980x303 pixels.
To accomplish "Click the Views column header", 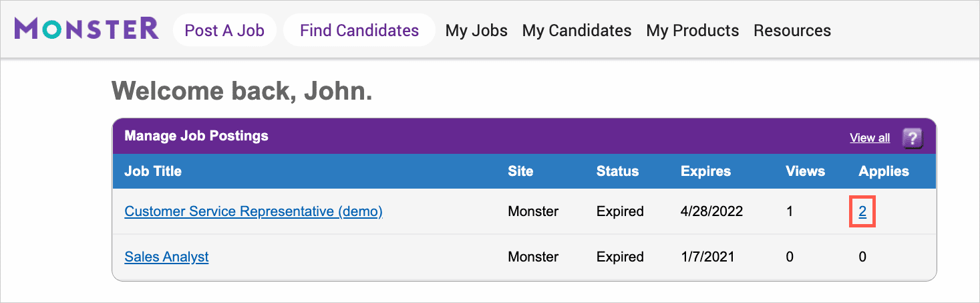I will pos(805,171).
